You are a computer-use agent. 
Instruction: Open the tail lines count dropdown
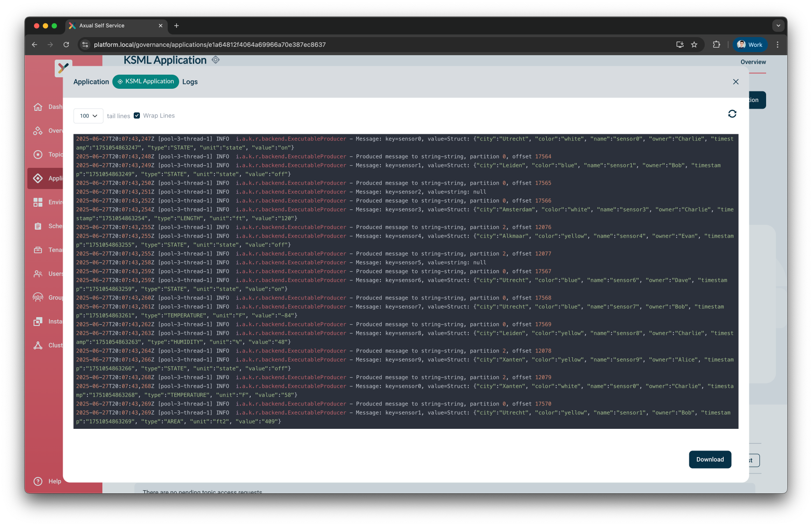88,116
